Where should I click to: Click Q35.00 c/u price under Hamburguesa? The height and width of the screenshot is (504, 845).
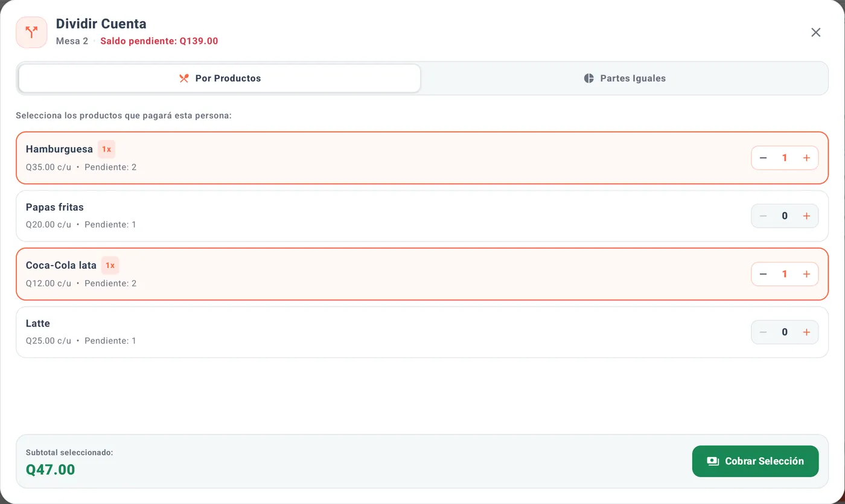(x=48, y=167)
